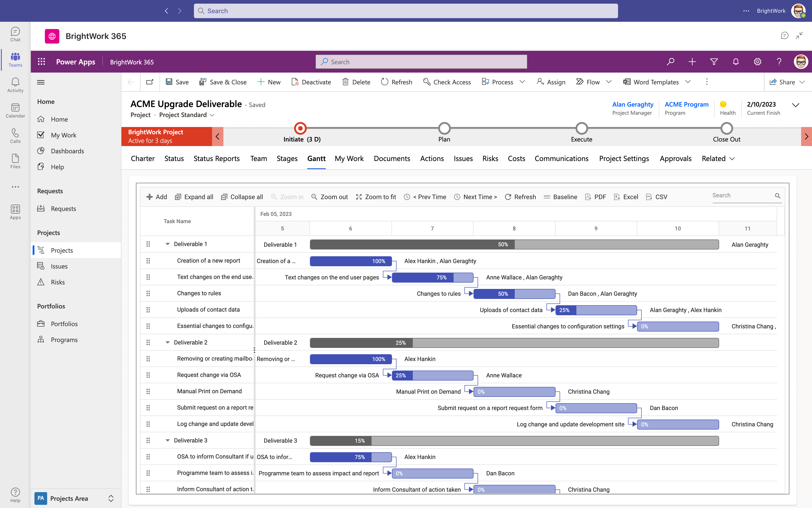812x508 pixels.
Task: Click the Deliverable 1 50% progress bar
Action: click(x=514, y=245)
